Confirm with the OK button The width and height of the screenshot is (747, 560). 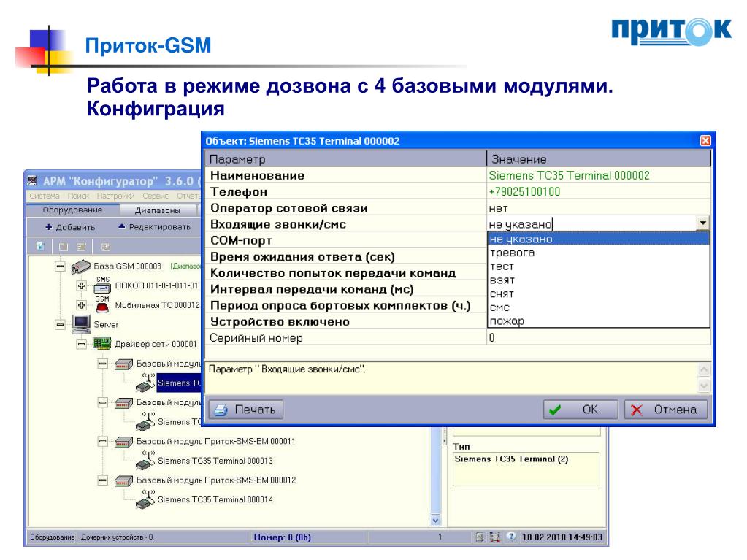[x=581, y=410]
